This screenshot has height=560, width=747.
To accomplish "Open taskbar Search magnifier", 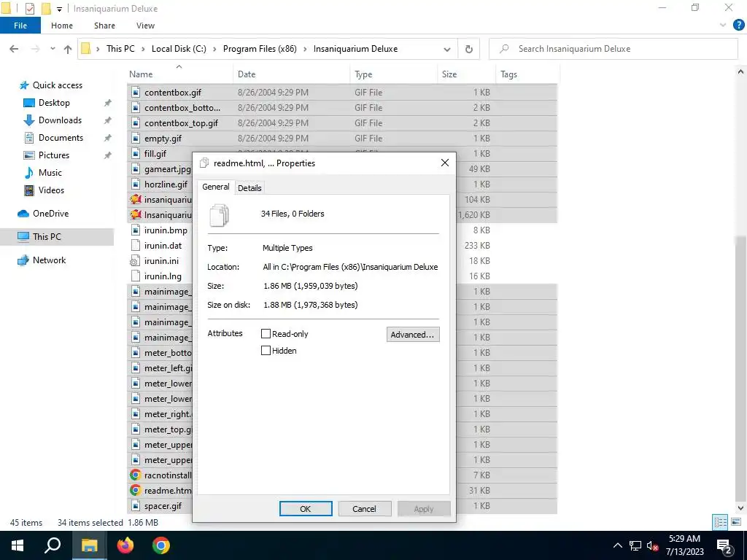I will pos(53,545).
